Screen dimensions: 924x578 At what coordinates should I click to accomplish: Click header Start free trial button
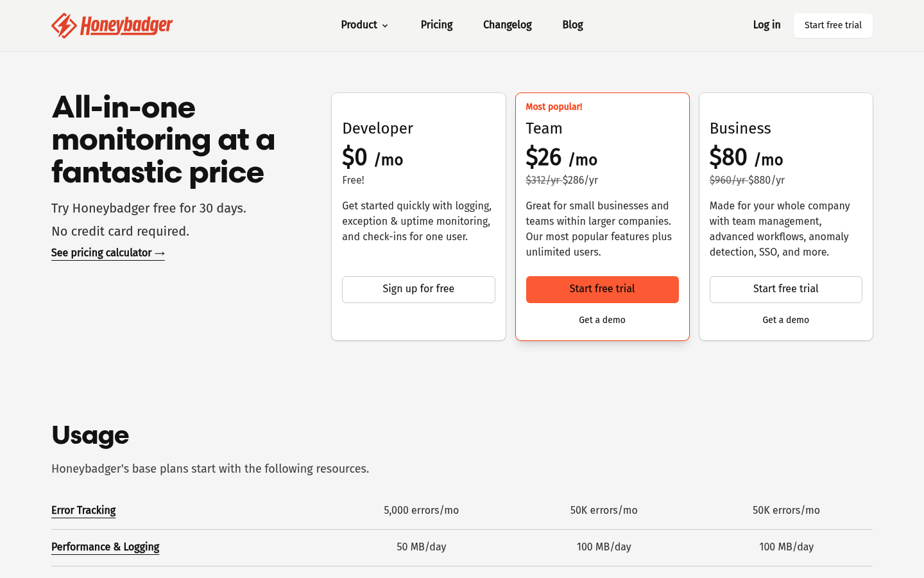pyautogui.click(x=833, y=26)
